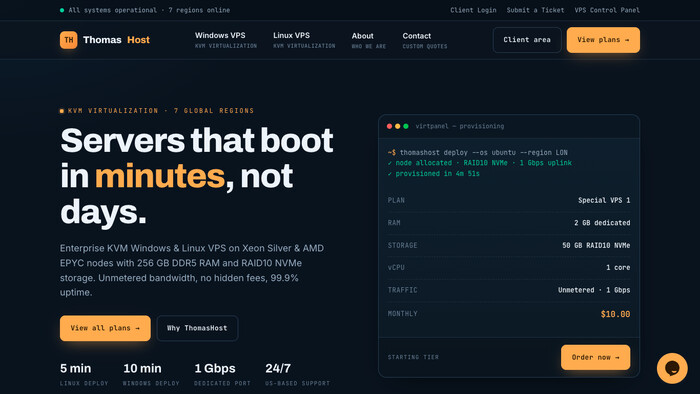Click the highlighted word 'minutes' in headline

(160, 176)
